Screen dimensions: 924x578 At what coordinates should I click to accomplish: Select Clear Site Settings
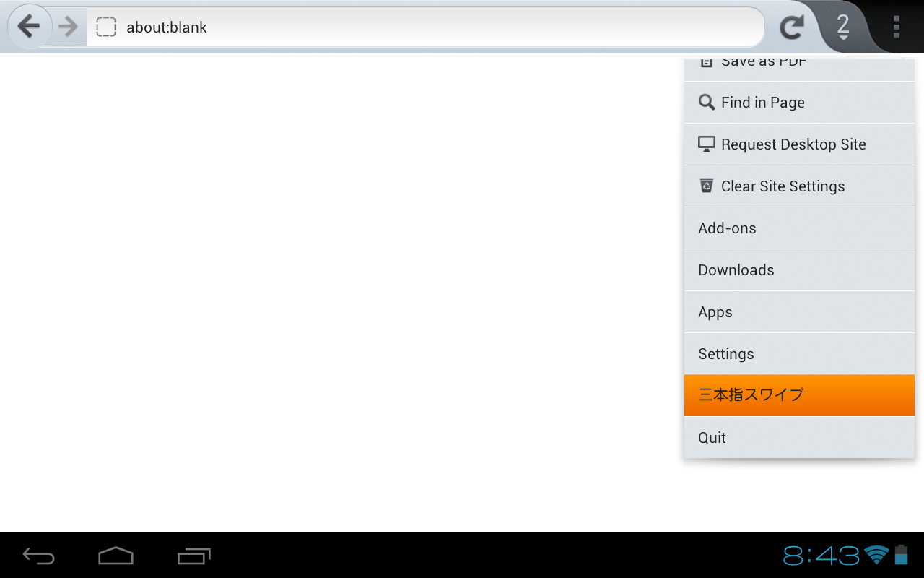pos(799,186)
